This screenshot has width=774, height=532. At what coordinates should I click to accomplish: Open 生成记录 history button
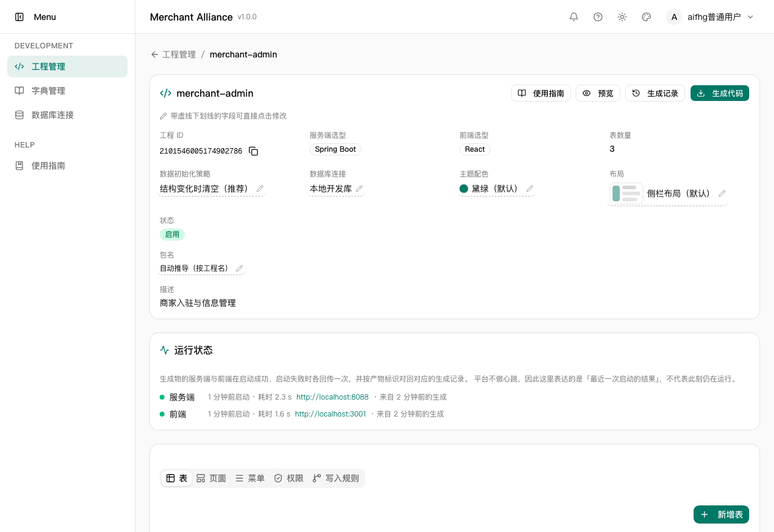(655, 93)
